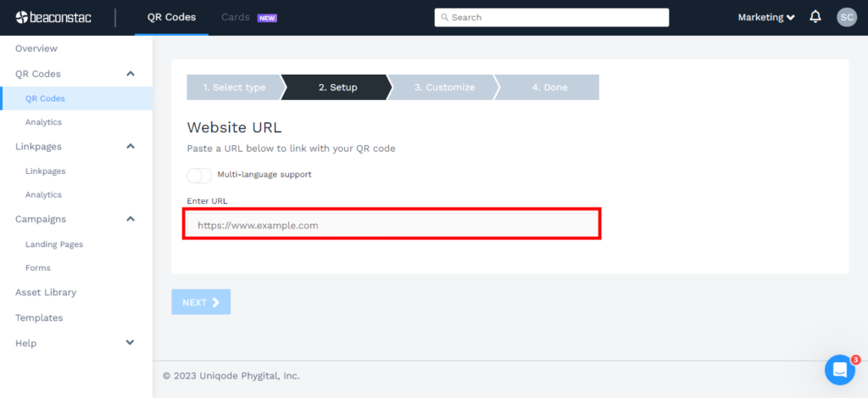This screenshot has width=868, height=398.
Task: Collapse the Linkpages sidebar section
Action: 131,146
